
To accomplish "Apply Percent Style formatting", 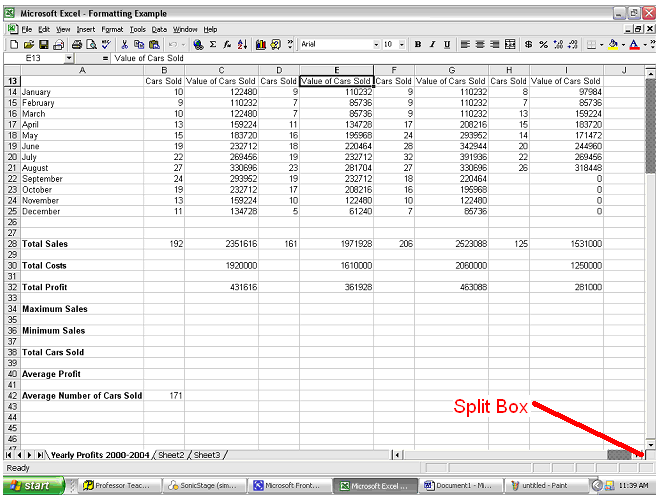I will (543, 45).
